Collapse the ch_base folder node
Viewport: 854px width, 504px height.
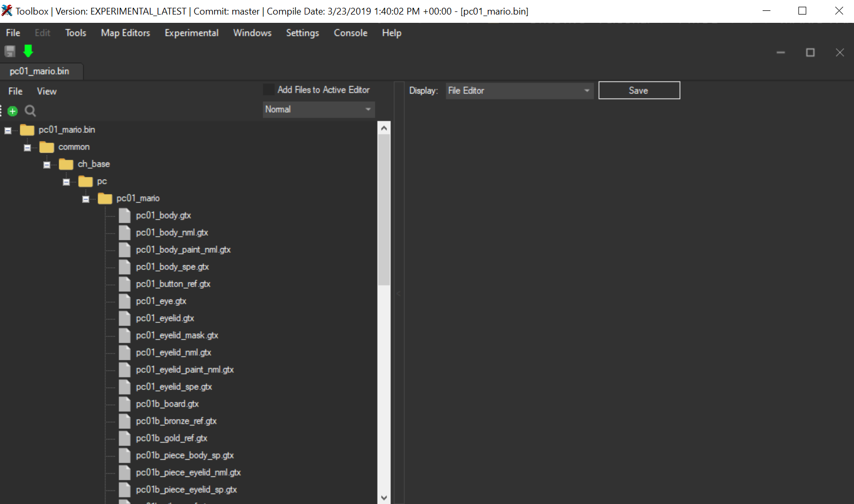tap(47, 165)
